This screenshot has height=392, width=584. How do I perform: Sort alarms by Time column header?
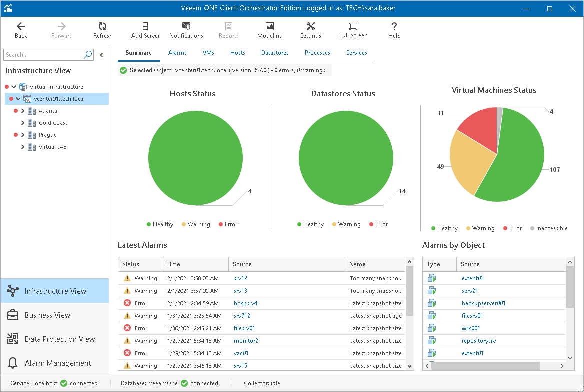pyautogui.click(x=195, y=264)
